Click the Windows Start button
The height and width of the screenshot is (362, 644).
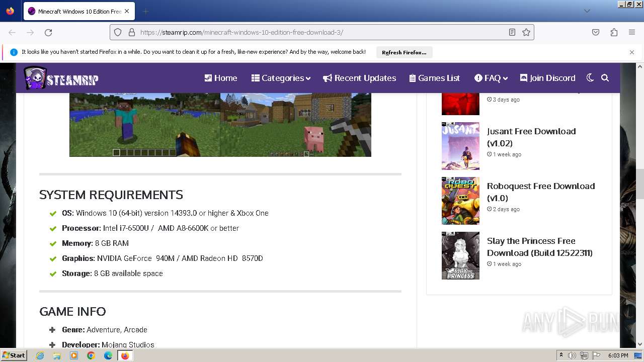click(14, 355)
